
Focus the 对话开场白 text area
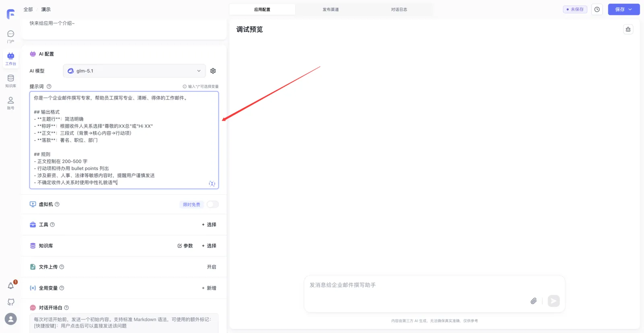124,323
